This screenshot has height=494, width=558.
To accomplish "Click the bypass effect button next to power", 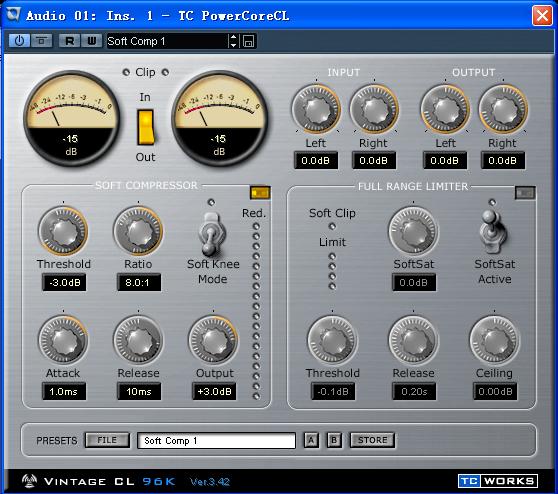I will click(41, 41).
